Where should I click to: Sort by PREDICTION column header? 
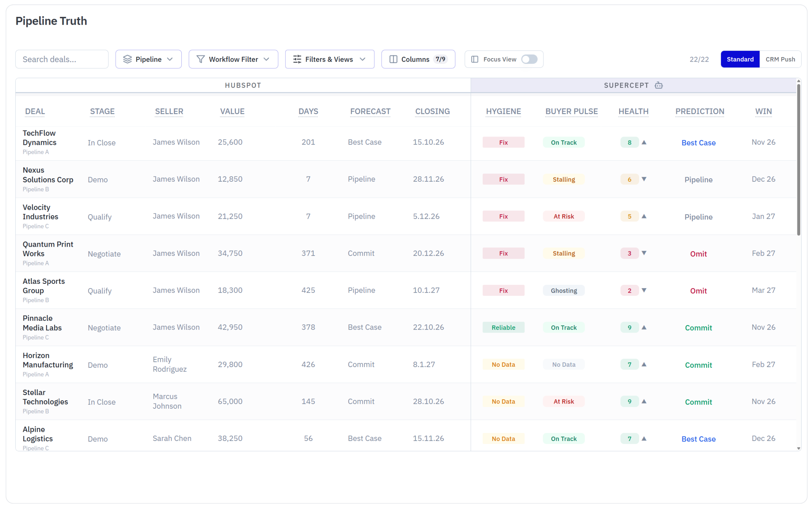(x=700, y=111)
